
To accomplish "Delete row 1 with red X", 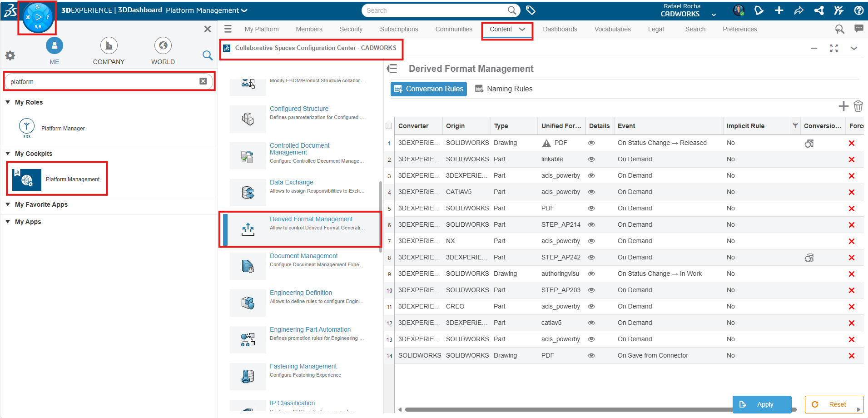I will 852,143.
